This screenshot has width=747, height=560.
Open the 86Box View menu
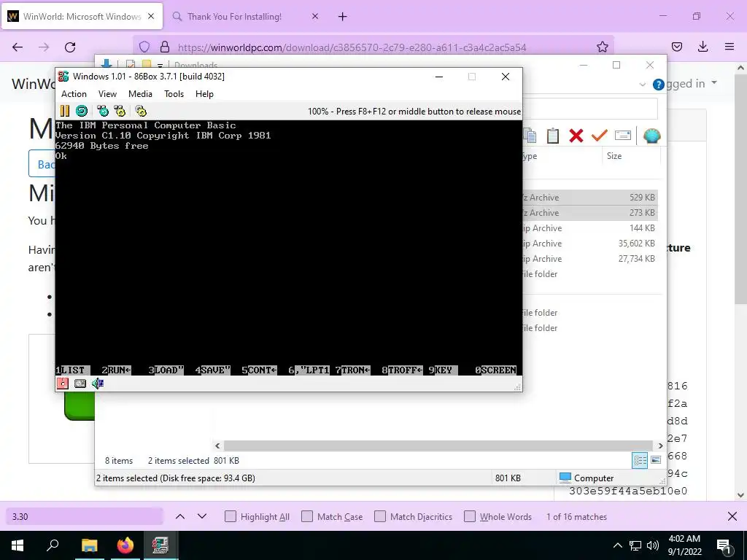(107, 94)
